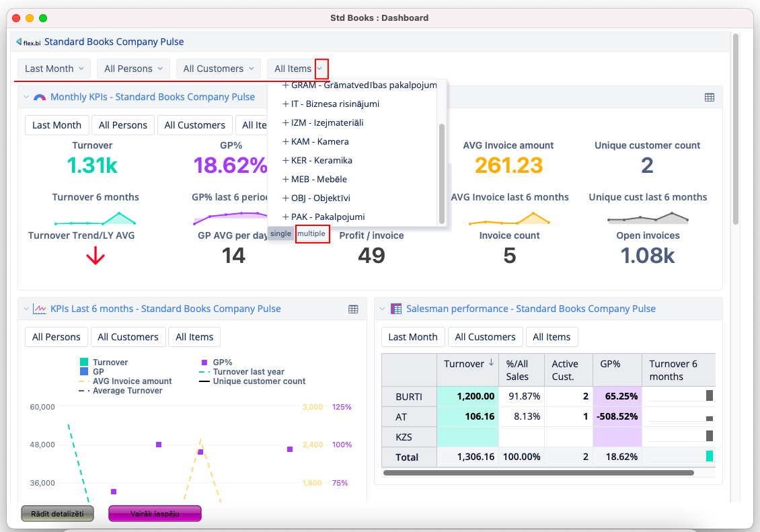The width and height of the screenshot is (760, 532).
Task: Expand the All Customers top filter
Action: click(x=218, y=69)
